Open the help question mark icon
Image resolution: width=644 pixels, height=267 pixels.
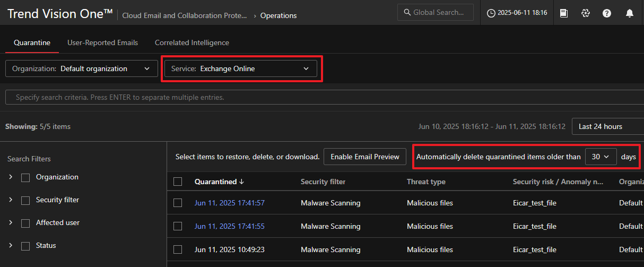pyautogui.click(x=607, y=13)
